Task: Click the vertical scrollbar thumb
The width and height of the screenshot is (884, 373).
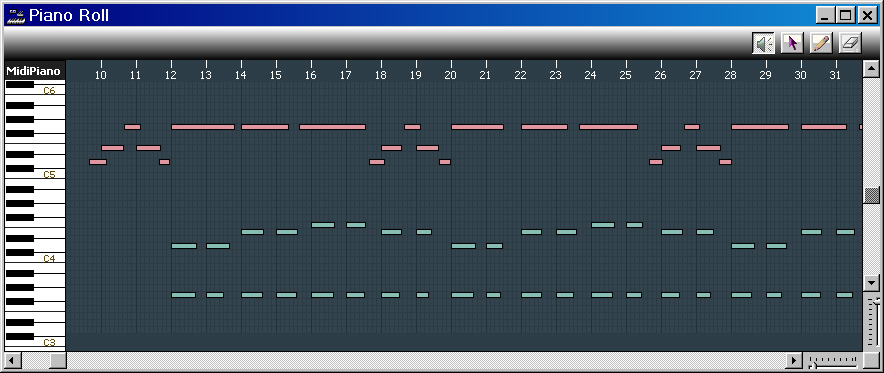Action: pyautogui.click(x=872, y=196)
